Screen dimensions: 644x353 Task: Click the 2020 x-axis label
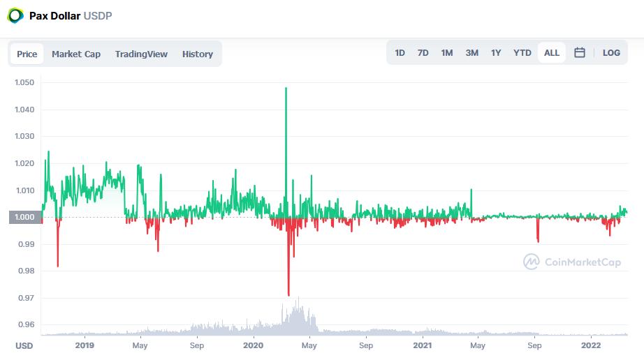point(253,345)
